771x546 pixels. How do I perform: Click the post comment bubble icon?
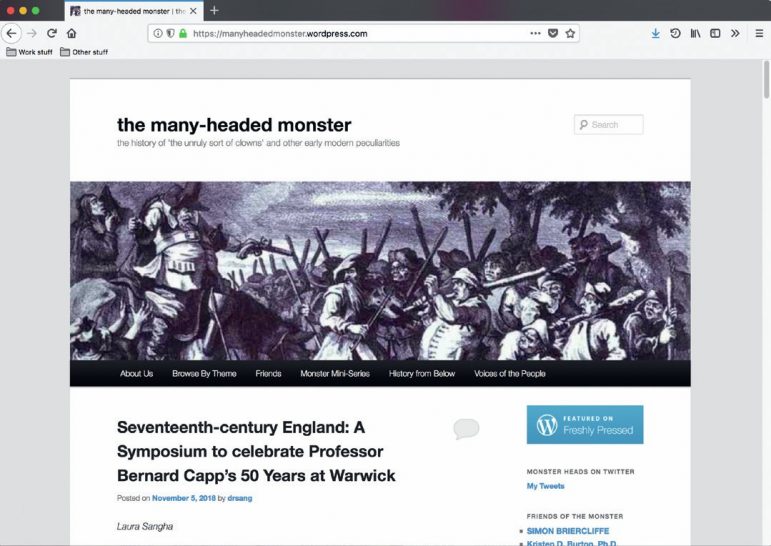click(x=466, y=428)
